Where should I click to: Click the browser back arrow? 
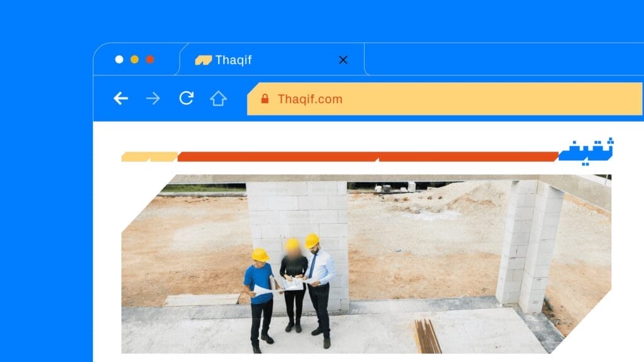click(121, 99)
